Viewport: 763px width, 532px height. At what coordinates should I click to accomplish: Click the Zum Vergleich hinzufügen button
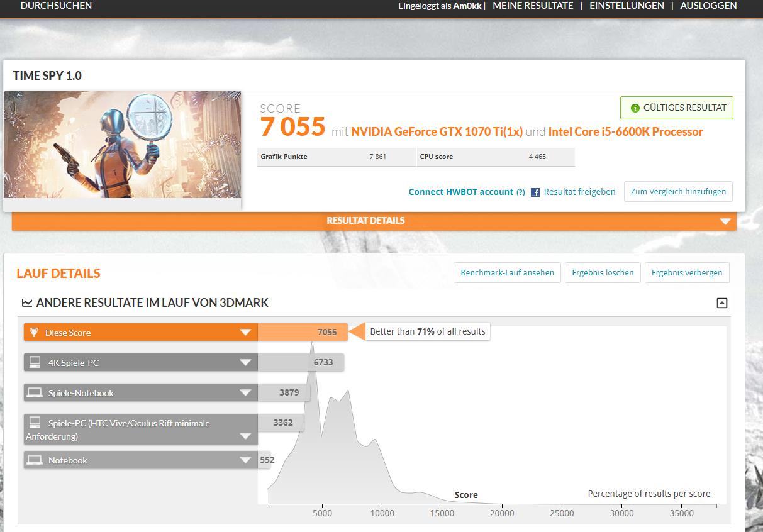click(678, 192)
